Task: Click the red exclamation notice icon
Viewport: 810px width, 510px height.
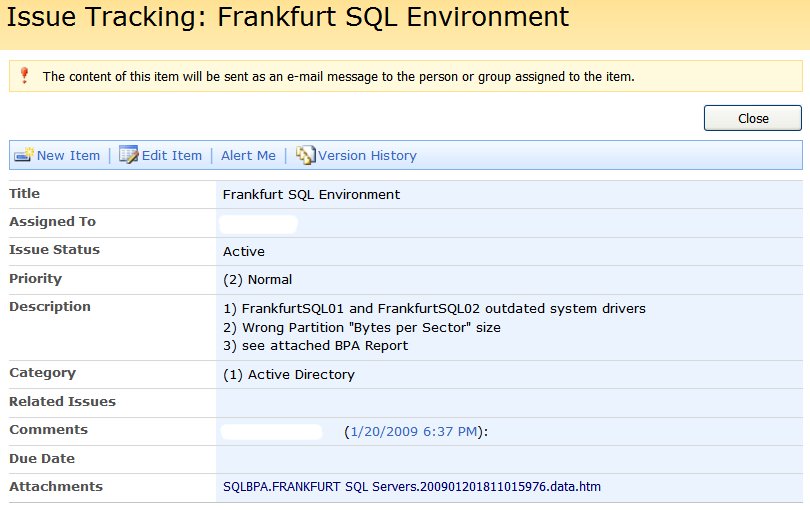Action: [x=24, y=75]
